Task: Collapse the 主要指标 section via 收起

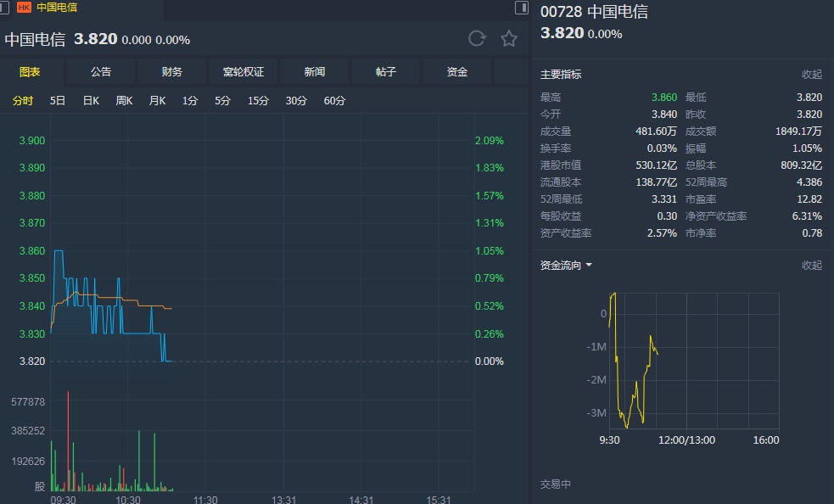Action: [812, 75]
